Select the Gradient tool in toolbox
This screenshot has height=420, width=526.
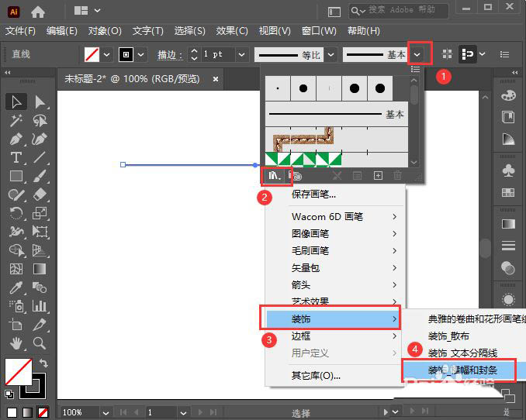(40, 269)
